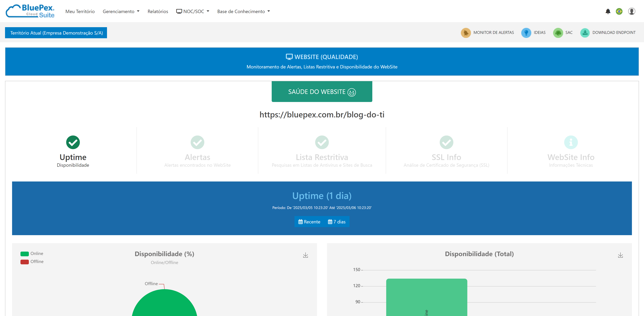644x316 pixels.
Task: Select the Recente period button
Action: tap(309, 222)
